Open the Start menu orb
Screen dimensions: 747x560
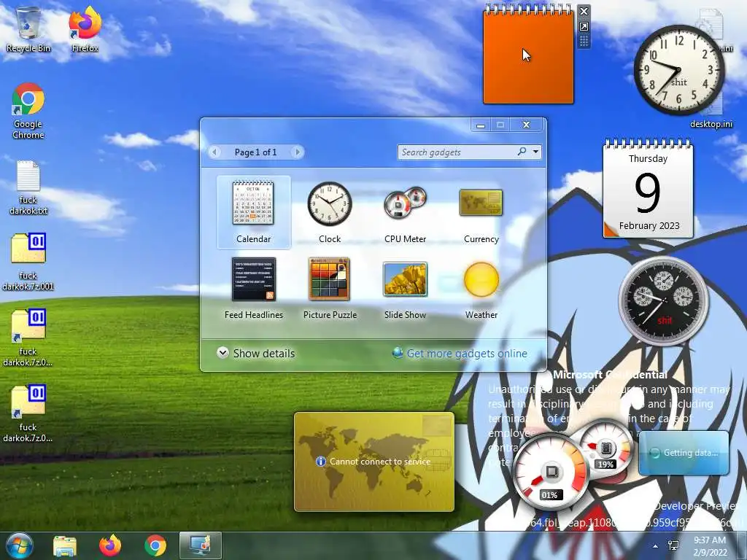pyautogui.click(x=19, y=545)
